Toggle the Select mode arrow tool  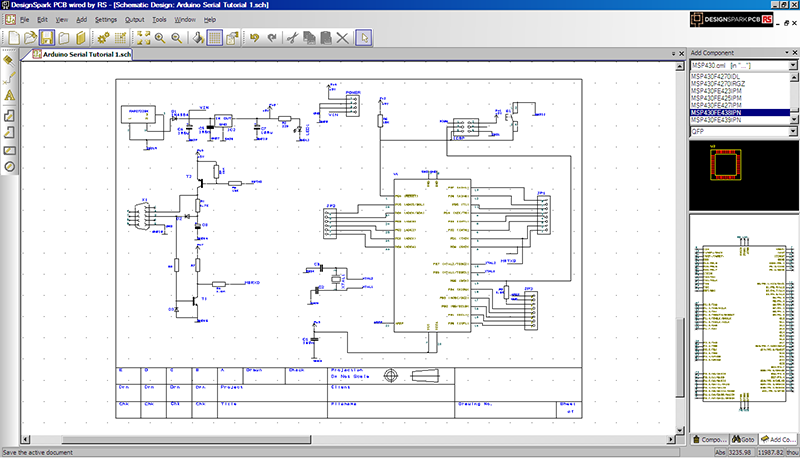364,38
